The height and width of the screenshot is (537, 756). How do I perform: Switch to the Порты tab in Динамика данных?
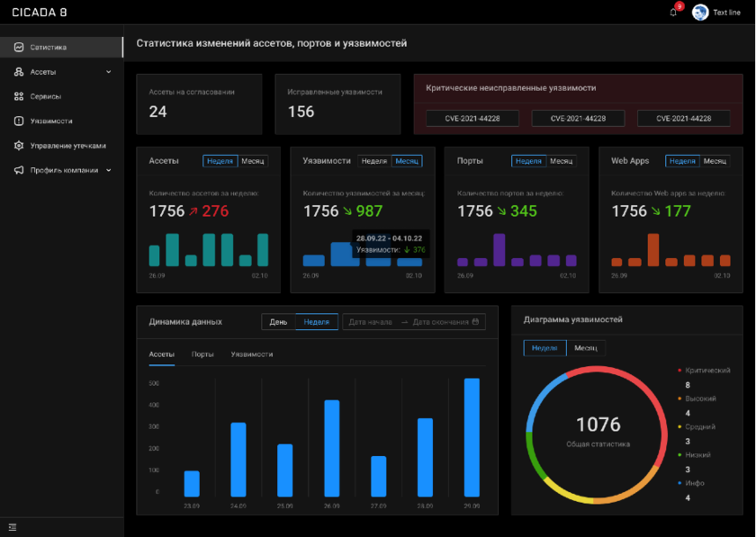202,354
